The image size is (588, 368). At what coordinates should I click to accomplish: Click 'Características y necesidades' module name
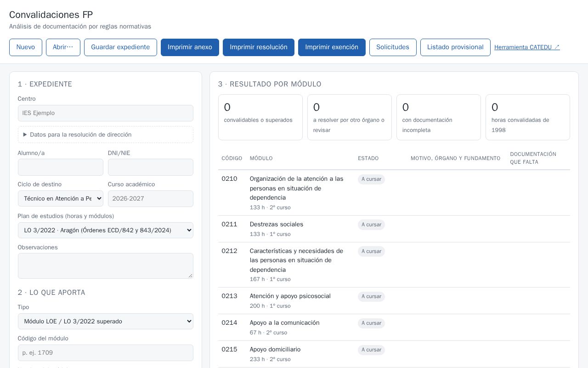296,260
